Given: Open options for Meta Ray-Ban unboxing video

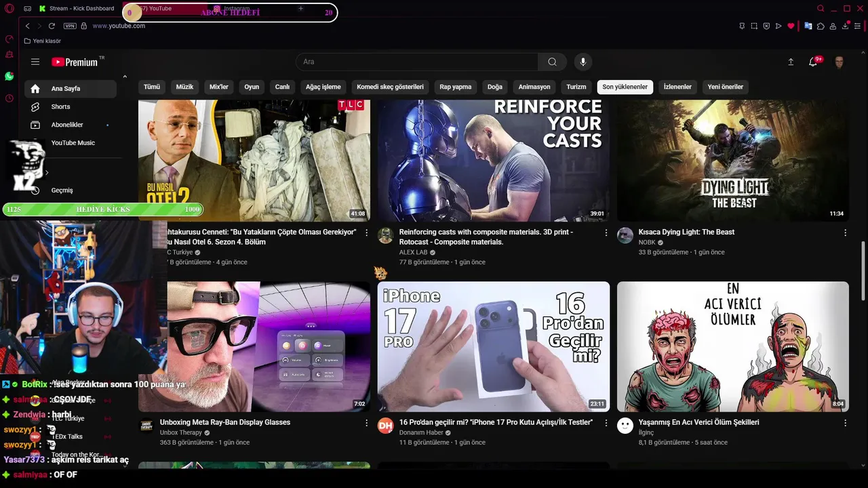Looking at the screenshot, I should click(x=367, y=423).
